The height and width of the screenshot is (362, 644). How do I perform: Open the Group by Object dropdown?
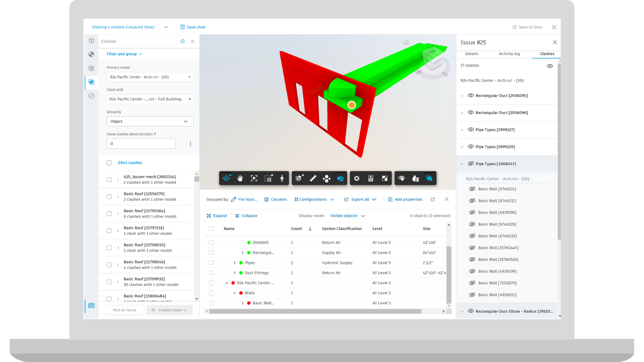[150, 121]
